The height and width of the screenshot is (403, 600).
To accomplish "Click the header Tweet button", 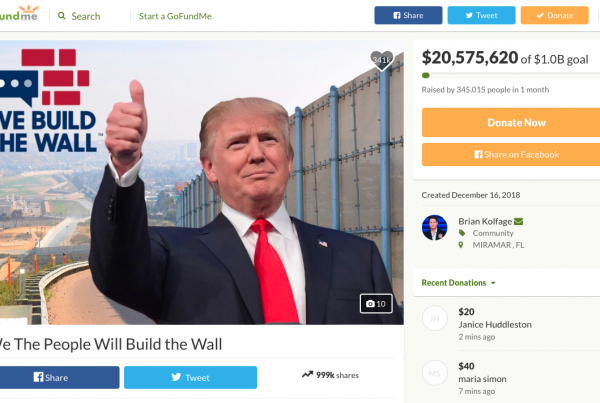I will pyautogui.click(x=481, y=15).
